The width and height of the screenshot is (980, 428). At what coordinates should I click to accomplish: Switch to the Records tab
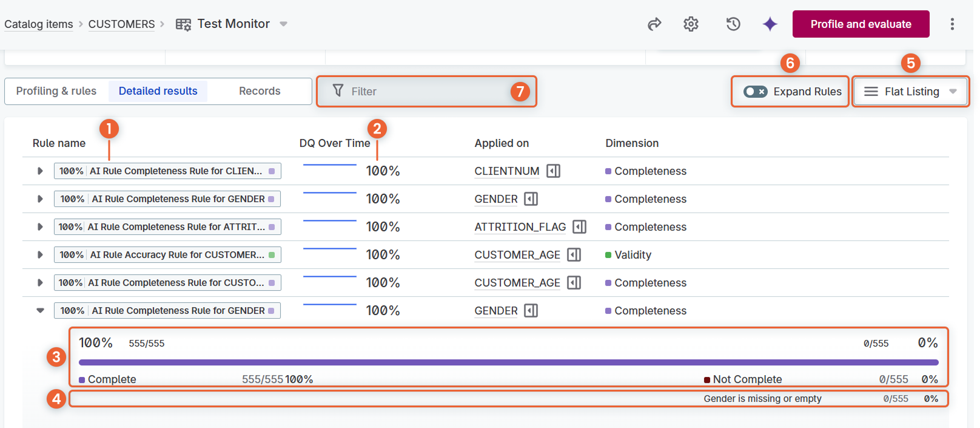click(x=260, y=91)
